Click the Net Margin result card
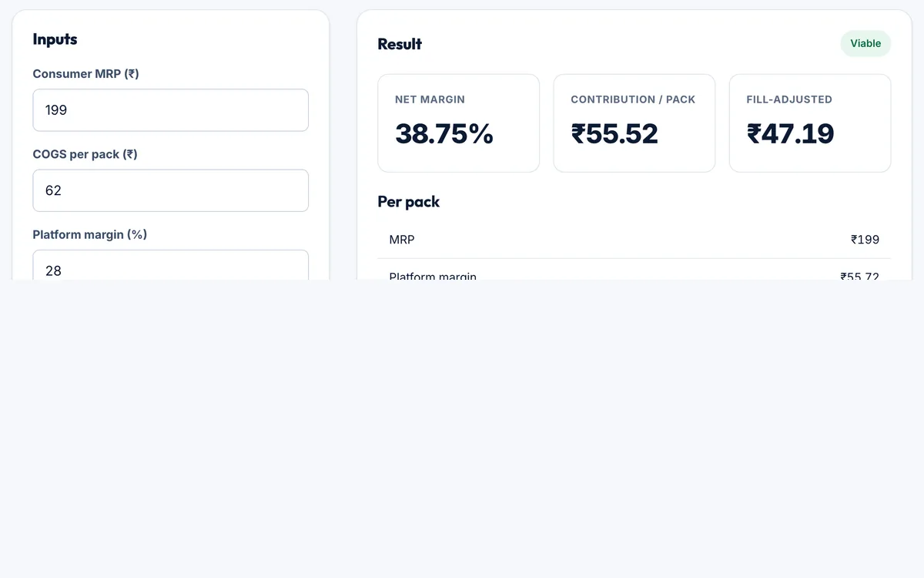Viewport: 924px width, 578px height. tap(459, 123)
